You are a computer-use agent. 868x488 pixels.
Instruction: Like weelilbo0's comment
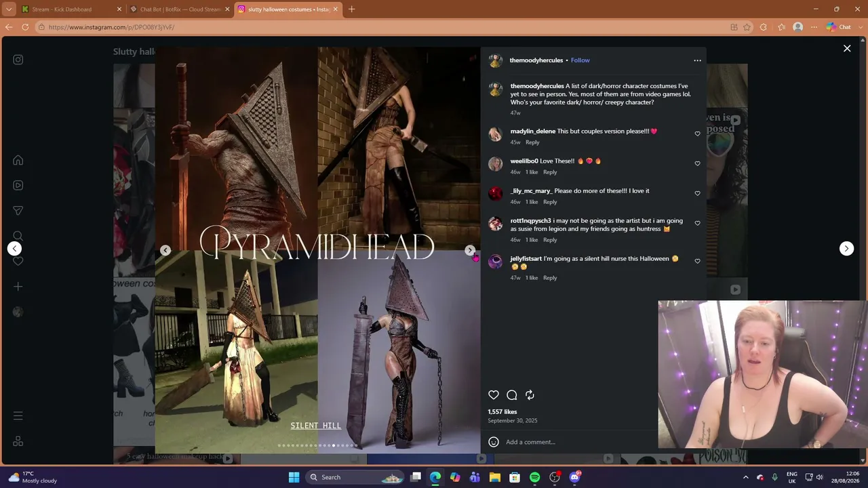pyautogui.click(x=697, y=163)
